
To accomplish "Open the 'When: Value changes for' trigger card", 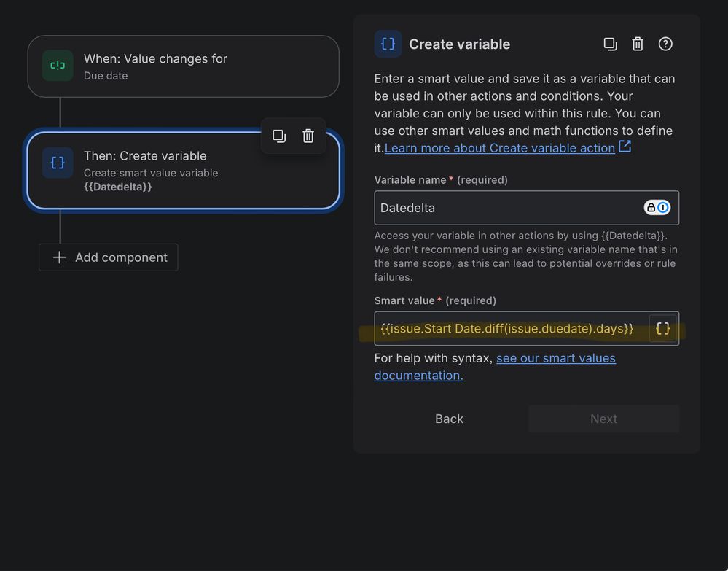I will coord(184,66).
